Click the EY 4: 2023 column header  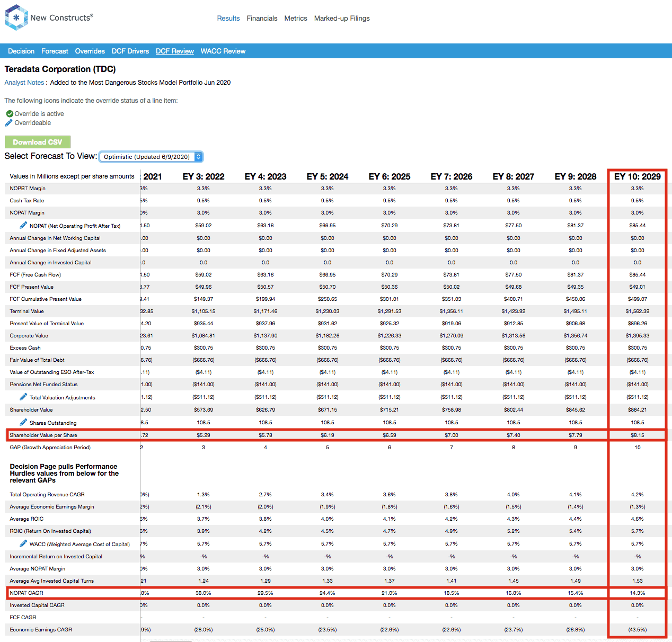(266, 176)
